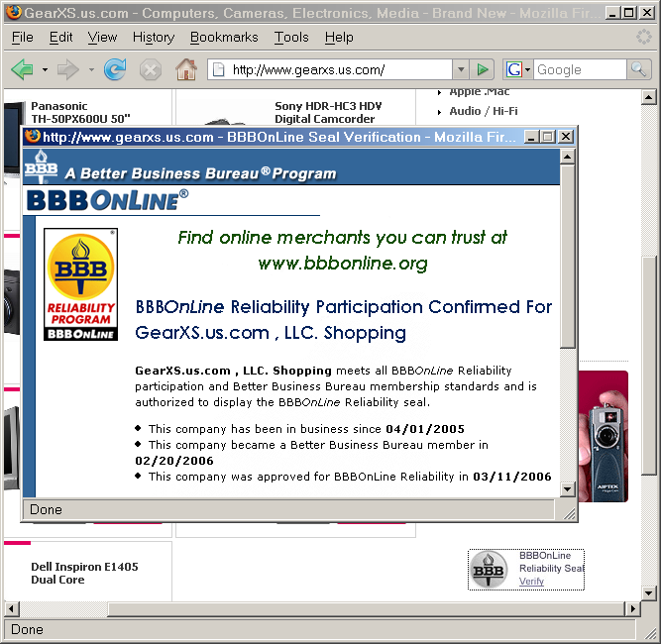Click the search magnifier icon

(x=638, y=69)
